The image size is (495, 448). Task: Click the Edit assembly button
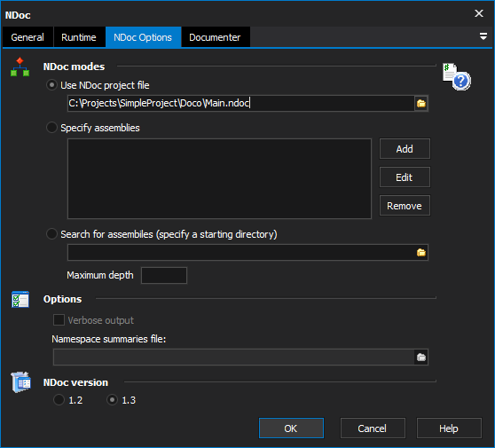[x=405, y=177]
